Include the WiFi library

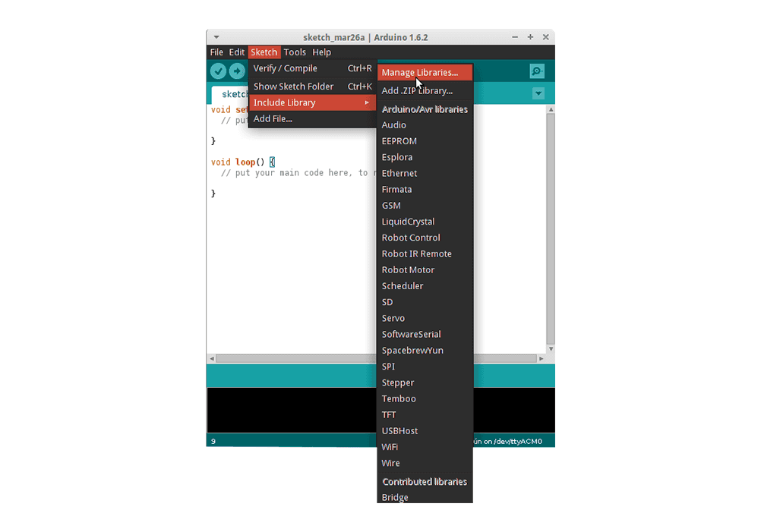click(390, 447)
